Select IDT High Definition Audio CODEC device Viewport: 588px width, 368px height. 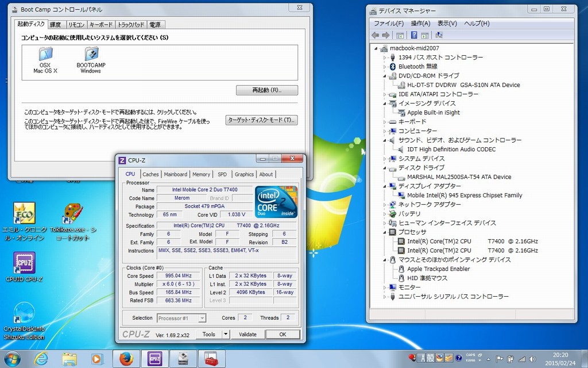(x=451, y=149)
